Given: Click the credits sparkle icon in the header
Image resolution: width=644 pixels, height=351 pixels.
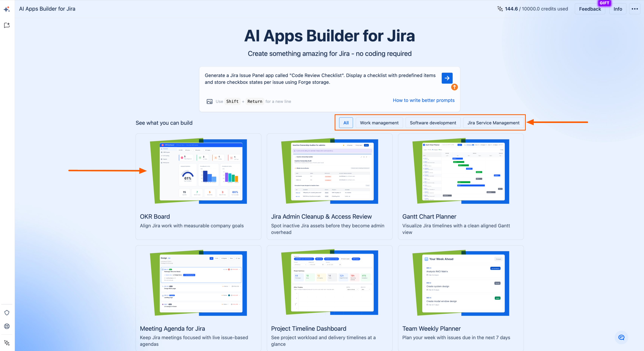Looking at the screenshot, I should point(500,9).
